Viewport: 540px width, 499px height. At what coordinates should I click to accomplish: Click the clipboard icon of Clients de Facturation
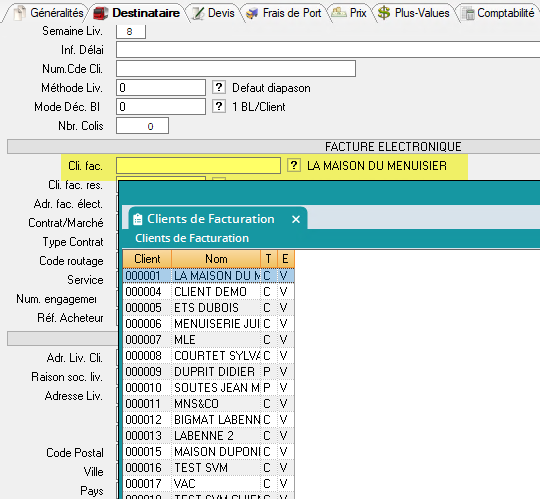138,219
